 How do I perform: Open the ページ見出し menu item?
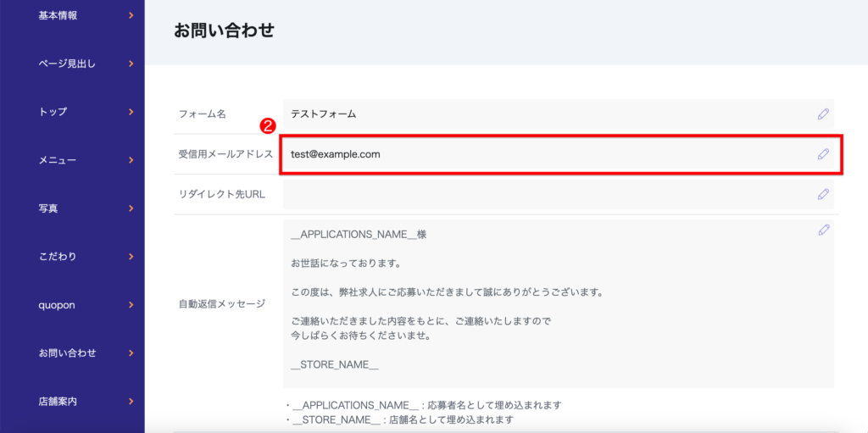click(68, 64)
